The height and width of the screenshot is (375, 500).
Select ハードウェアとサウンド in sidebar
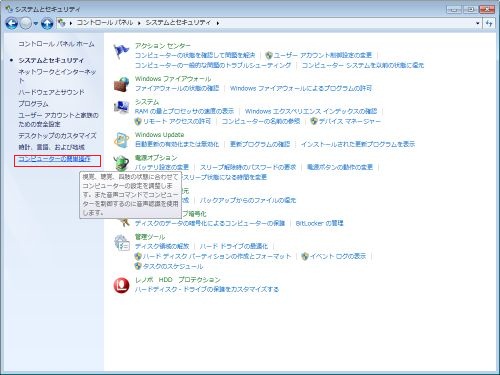point(51,92)
